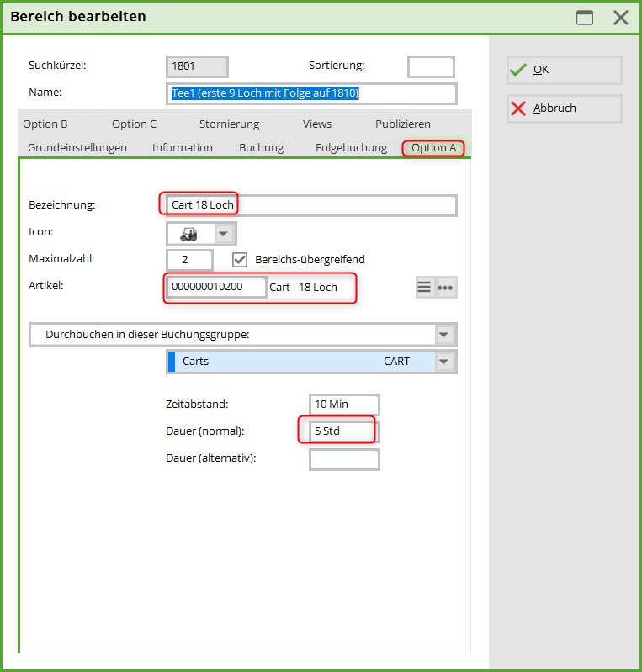Screen dimensions: 642x672
Task: Open the Folgebuchung tab
Action: pyautogui.click(x=351, y=148)
